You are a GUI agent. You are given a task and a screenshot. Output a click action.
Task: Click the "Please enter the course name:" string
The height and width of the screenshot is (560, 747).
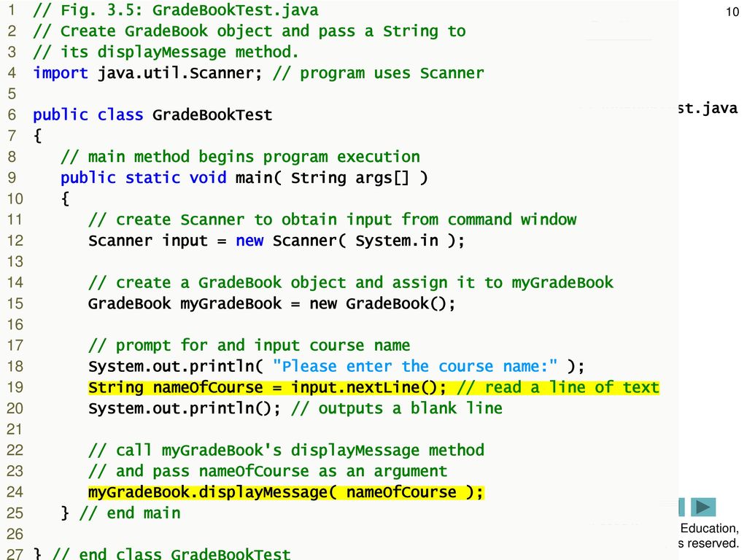419,366
